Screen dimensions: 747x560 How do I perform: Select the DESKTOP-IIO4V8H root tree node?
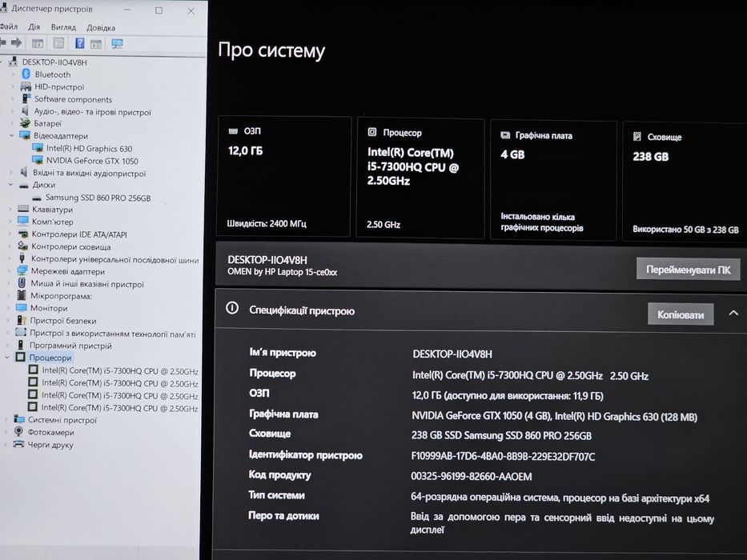click(54, 62)
